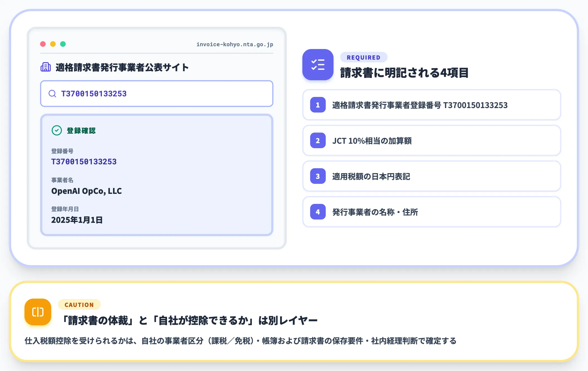Image resolution: width=588 pixels, height=371 pixels.
Task: Click the red window dot
Action: click(43, 44)
